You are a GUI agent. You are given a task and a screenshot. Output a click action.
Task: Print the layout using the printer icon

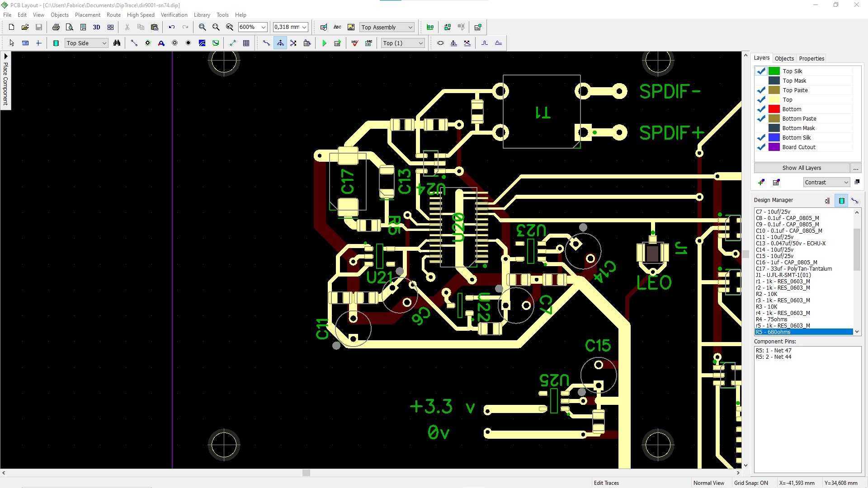click(x=56, y=27)
